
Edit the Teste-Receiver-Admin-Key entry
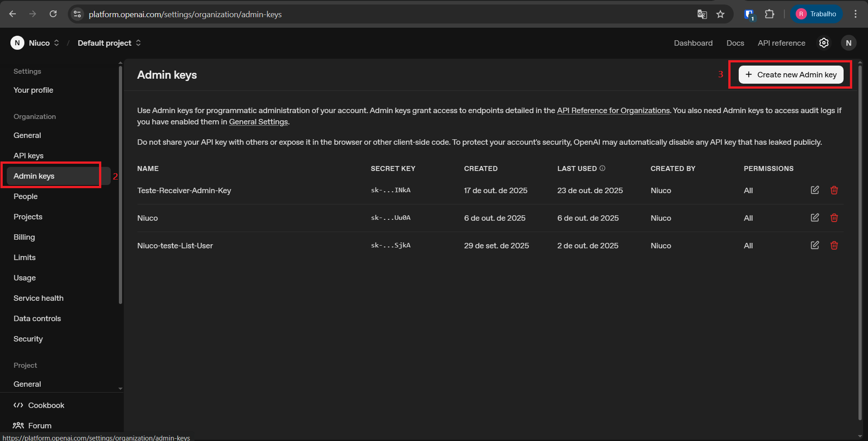[815, 190]
